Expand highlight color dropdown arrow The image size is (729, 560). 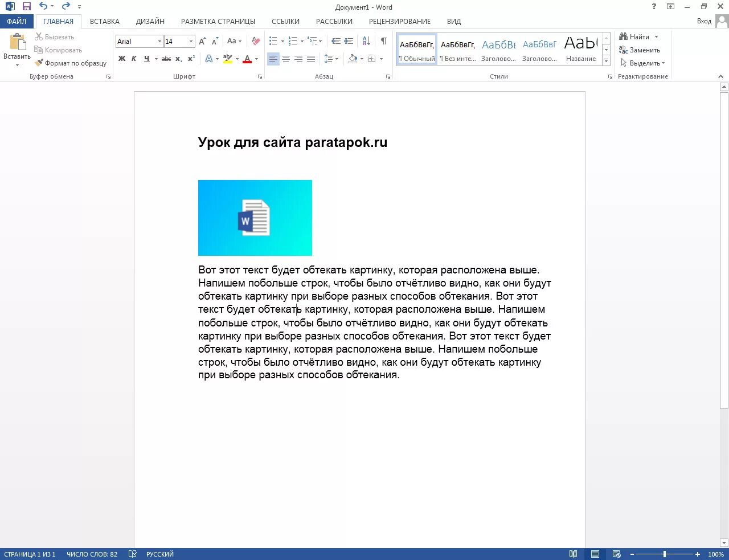pos(237,59)
